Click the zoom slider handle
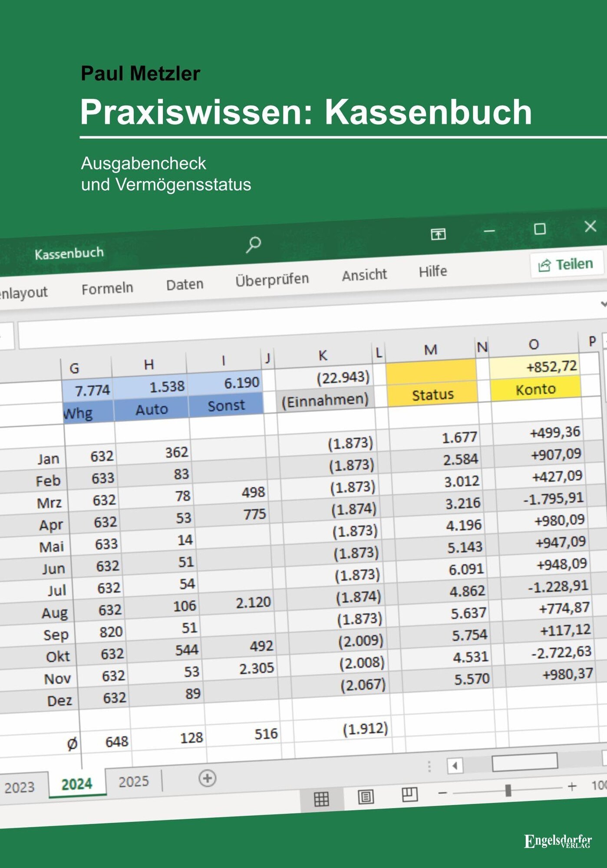The width and height of the screenshot is (607, 868). (x=508, y=790)
